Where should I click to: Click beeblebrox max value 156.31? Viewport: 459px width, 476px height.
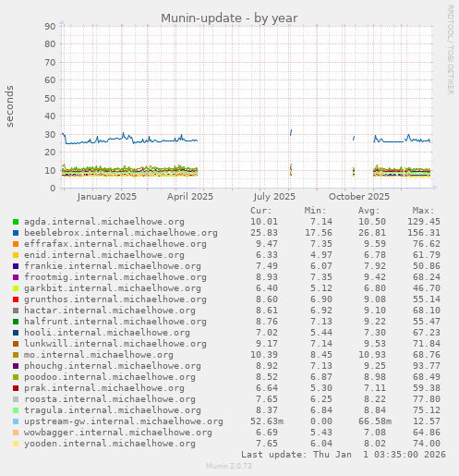coord(424,233)
